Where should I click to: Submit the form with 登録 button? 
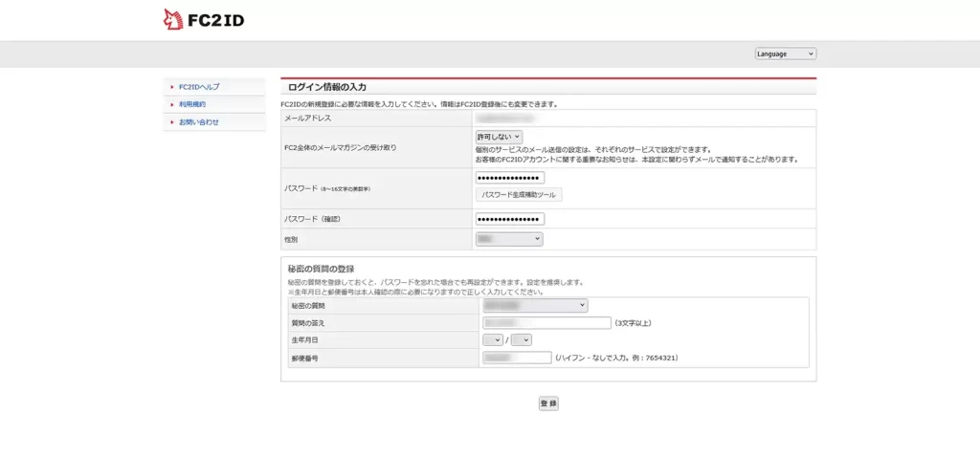548,403
